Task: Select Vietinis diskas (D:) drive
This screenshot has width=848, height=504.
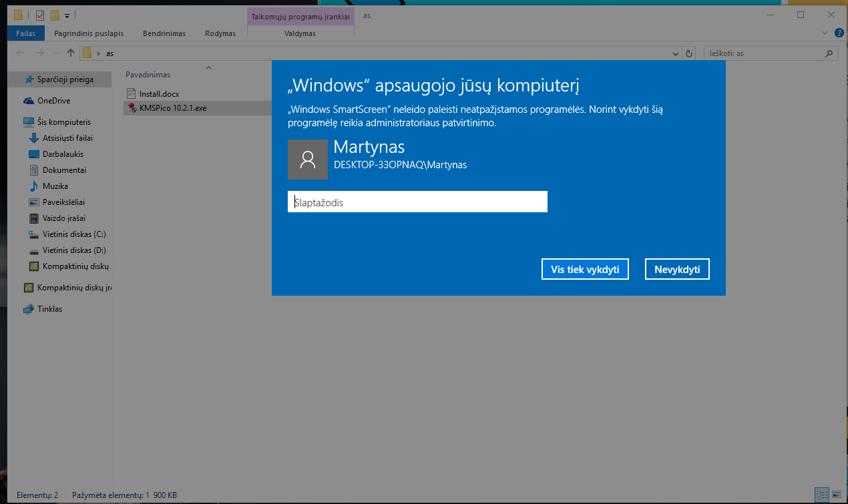Action: tap(74, 250)
